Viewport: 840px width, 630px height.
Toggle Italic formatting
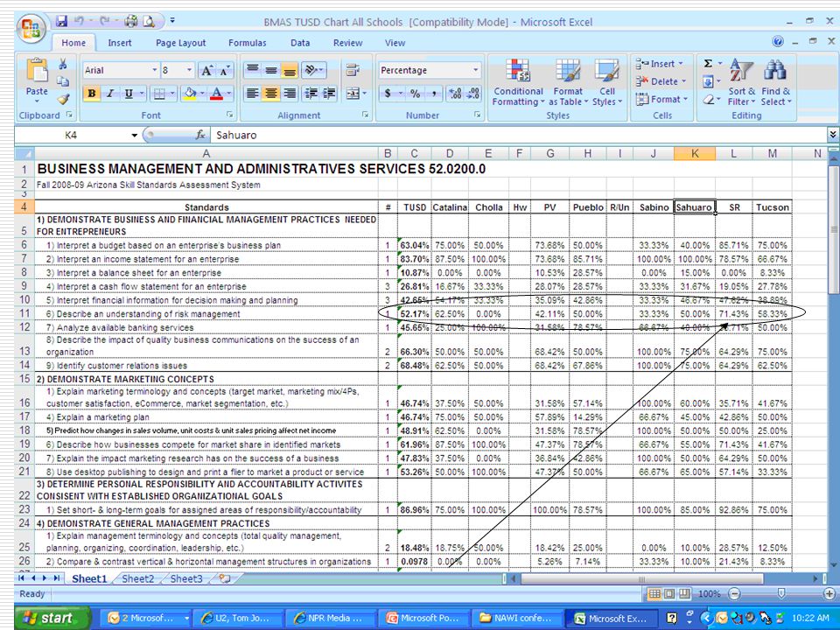[110, 94]
